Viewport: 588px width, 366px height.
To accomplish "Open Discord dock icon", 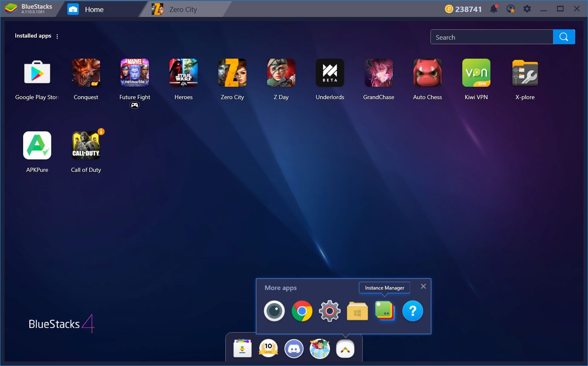I will (x=294, y=349).
